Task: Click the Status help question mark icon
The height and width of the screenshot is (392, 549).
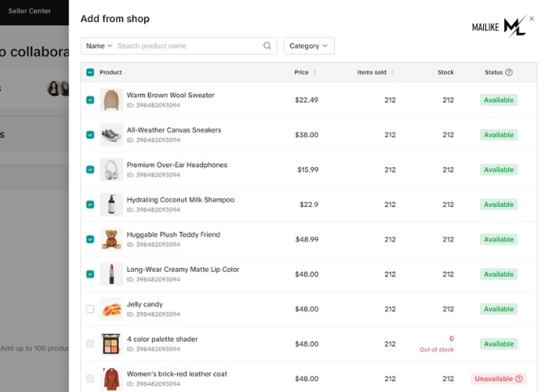Action: (509, 72)
